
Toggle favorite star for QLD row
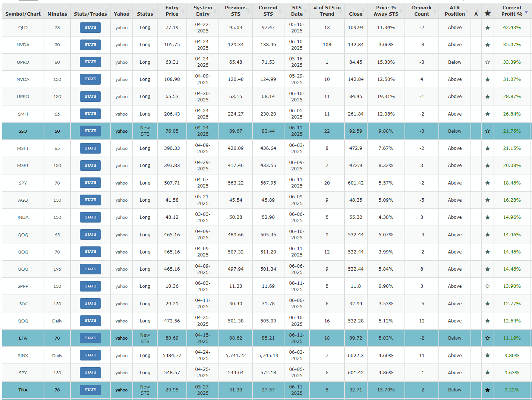[x=488, y=28]
